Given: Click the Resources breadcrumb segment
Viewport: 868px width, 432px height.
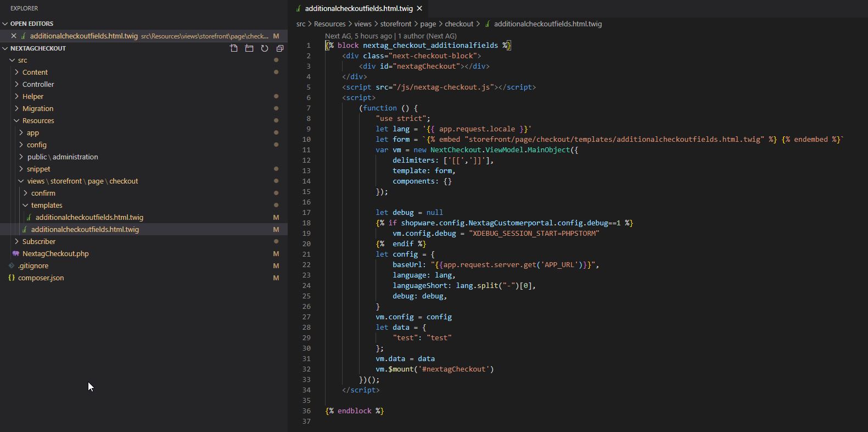Looking at the screenshot, I should pos(330,24).
